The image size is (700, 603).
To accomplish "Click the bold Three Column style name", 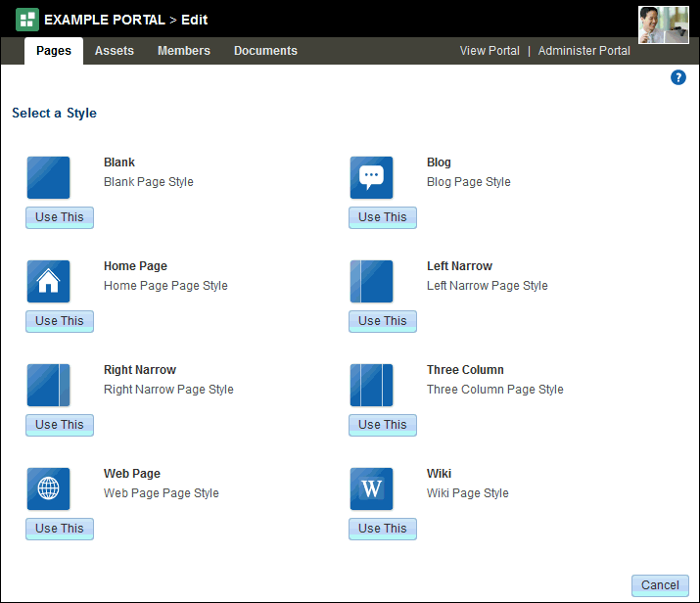I will pos(465,370).
